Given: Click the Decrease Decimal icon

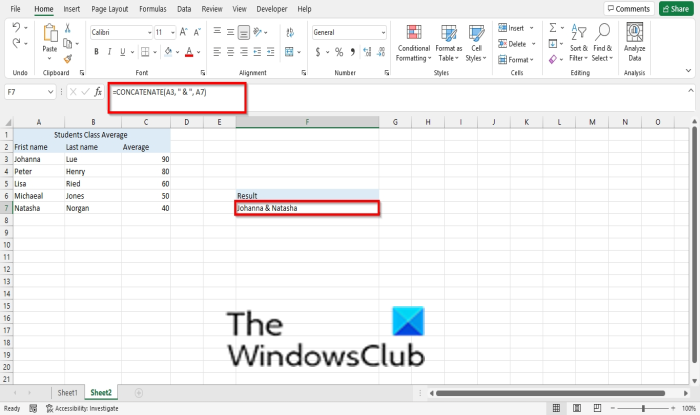Looking at the screenshot, I should coord(381,52).
